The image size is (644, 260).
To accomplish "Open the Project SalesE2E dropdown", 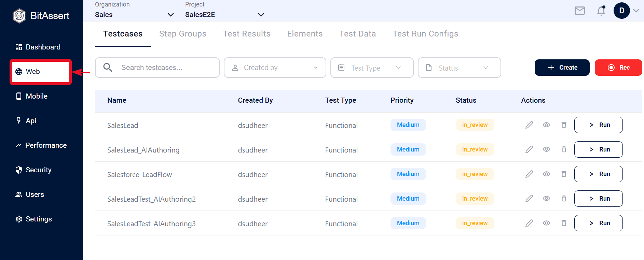I will (x=225, y=15).
